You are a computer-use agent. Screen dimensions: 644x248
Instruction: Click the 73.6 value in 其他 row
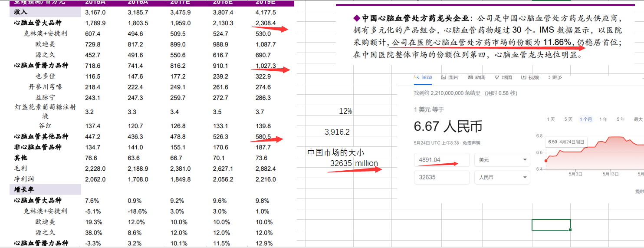pos(262,158)
